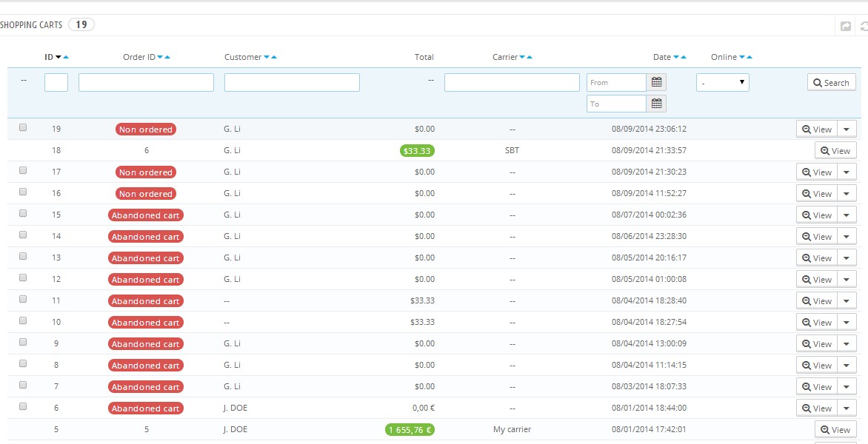Image resolution: width=868 pixels, height=444 pixels.
Task: View cart 18 details
Action: coord(835,150)
